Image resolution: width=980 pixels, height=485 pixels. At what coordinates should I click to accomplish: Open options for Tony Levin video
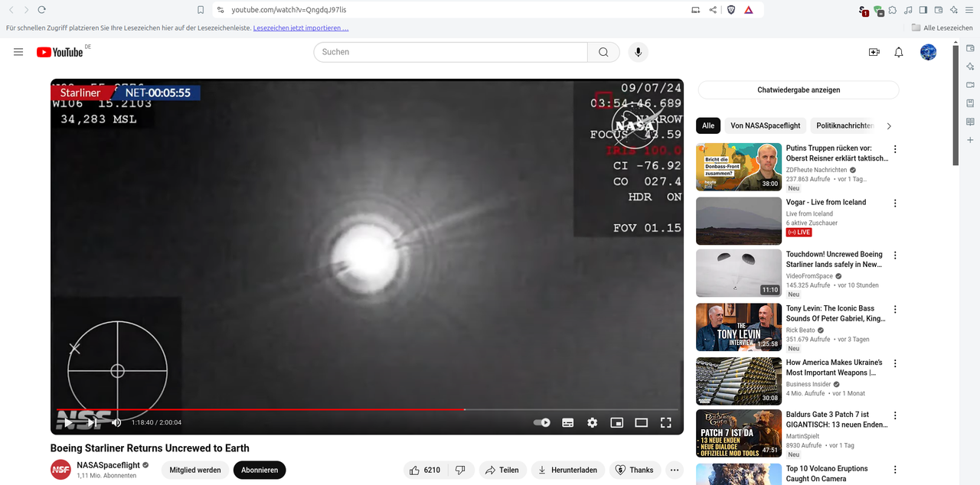(895, 310)
